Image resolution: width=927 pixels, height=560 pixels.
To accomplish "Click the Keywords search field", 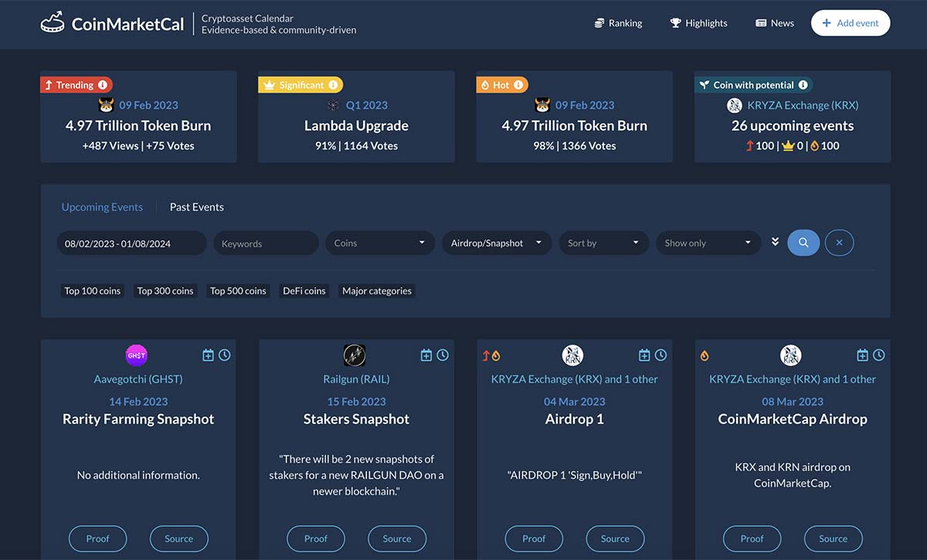I will [x=266, y=243].
